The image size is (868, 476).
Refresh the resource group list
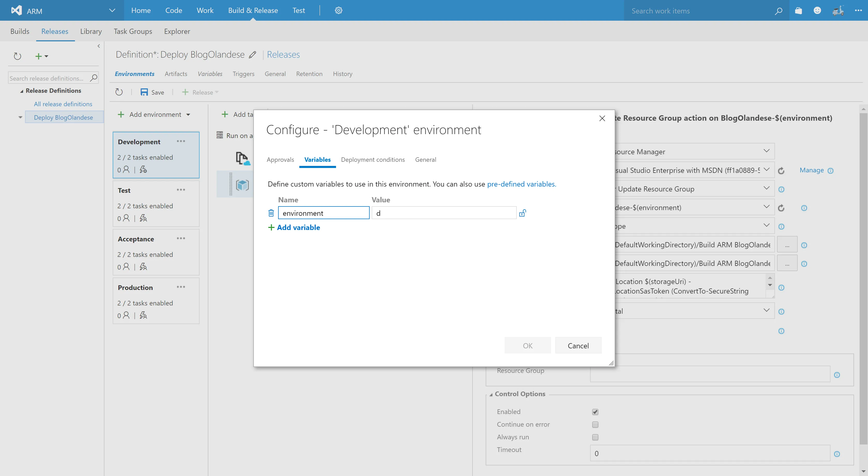[x=781, y=208]
